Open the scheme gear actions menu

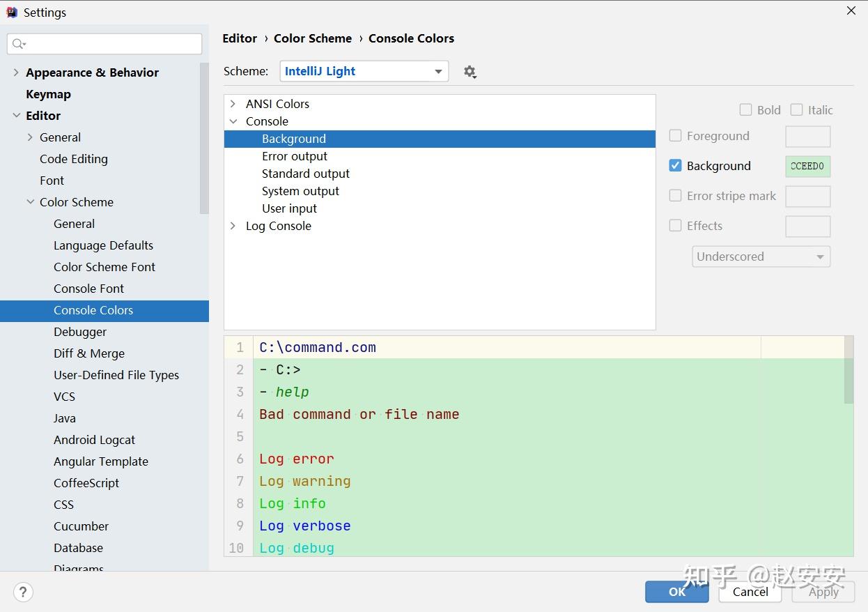[x=470, y=72]
